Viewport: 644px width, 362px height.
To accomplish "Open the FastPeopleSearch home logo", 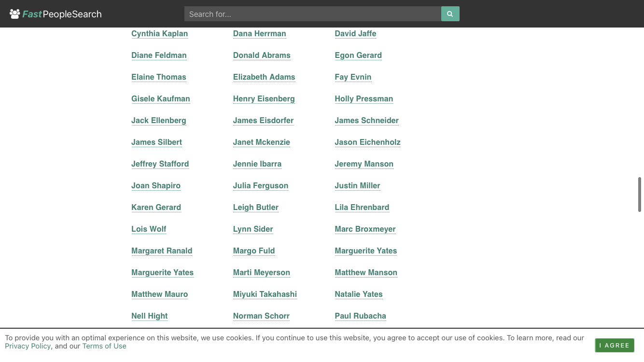I will pos(56,14).
